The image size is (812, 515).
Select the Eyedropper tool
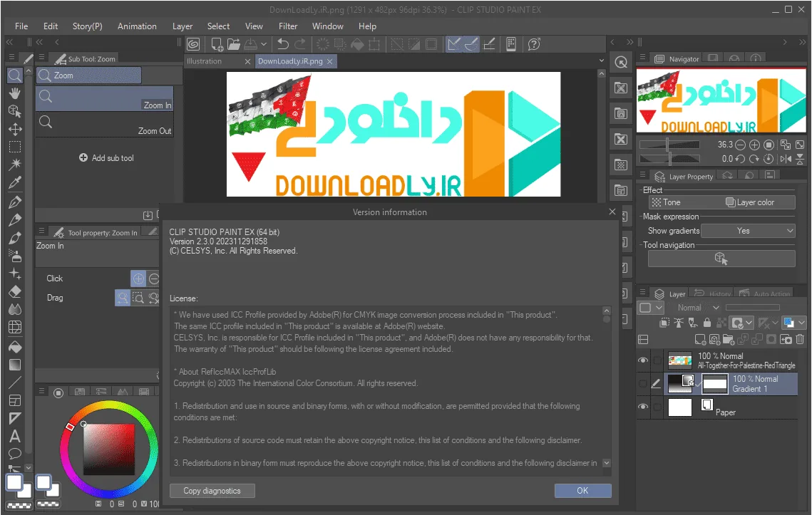pos(15,182)
